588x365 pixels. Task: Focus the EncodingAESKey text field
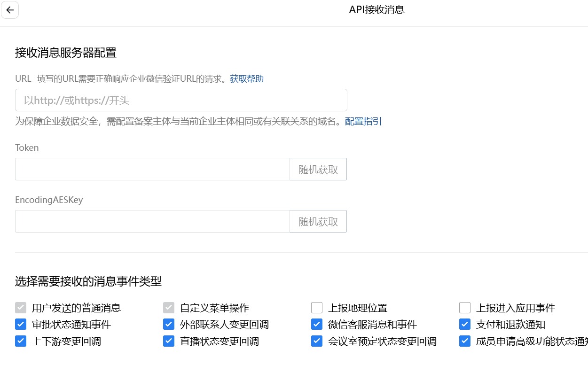coord(152,221)
